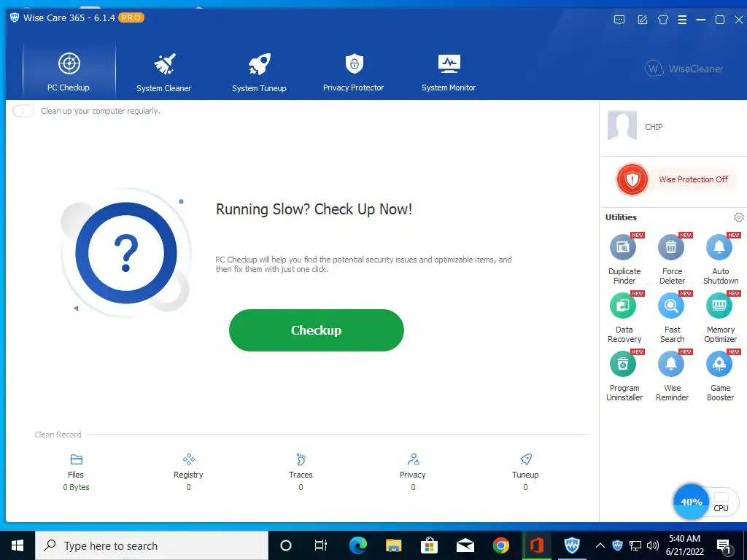This screenshot has width=747, height=560.
Task: Click the 0 Bytes files value
Action: tap(76, 487)
